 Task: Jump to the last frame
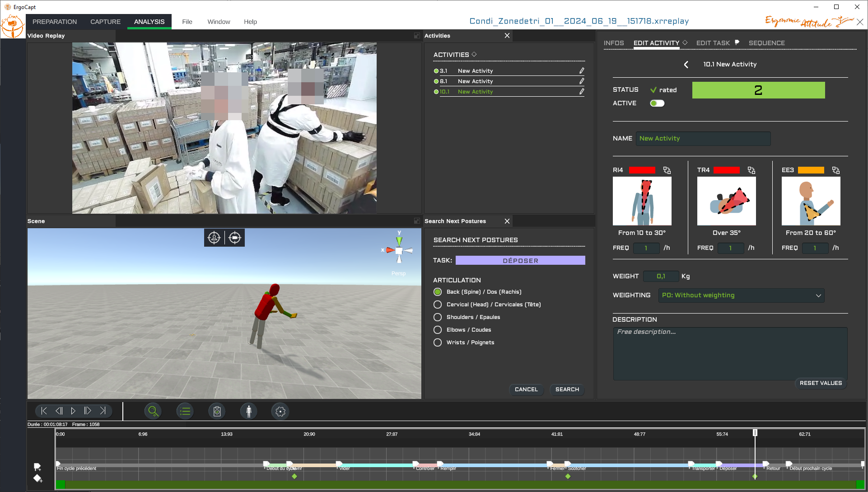(103, 411)
